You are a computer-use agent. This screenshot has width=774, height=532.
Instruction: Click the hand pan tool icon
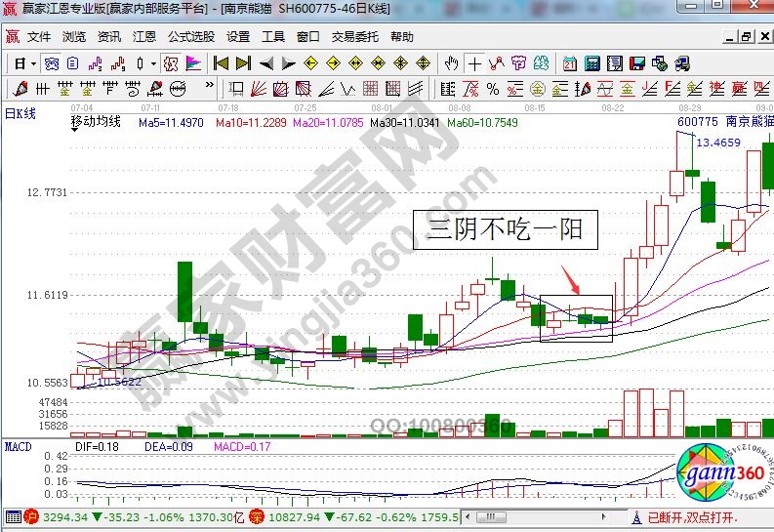451,63
